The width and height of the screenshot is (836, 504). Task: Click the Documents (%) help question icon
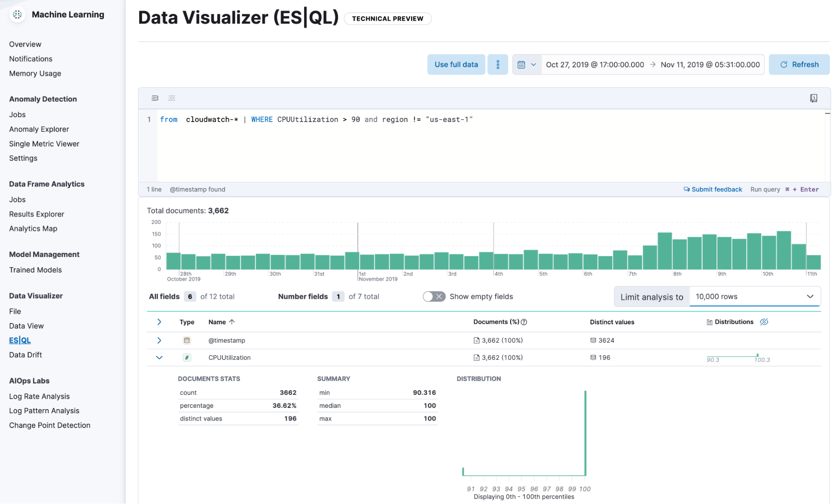(x=524, y=322)
